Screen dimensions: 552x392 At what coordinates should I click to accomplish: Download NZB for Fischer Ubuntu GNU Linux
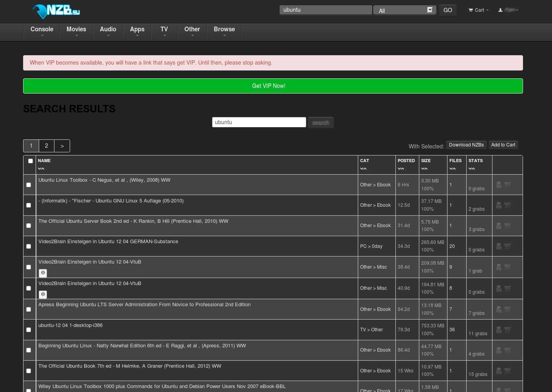point(499,205)
